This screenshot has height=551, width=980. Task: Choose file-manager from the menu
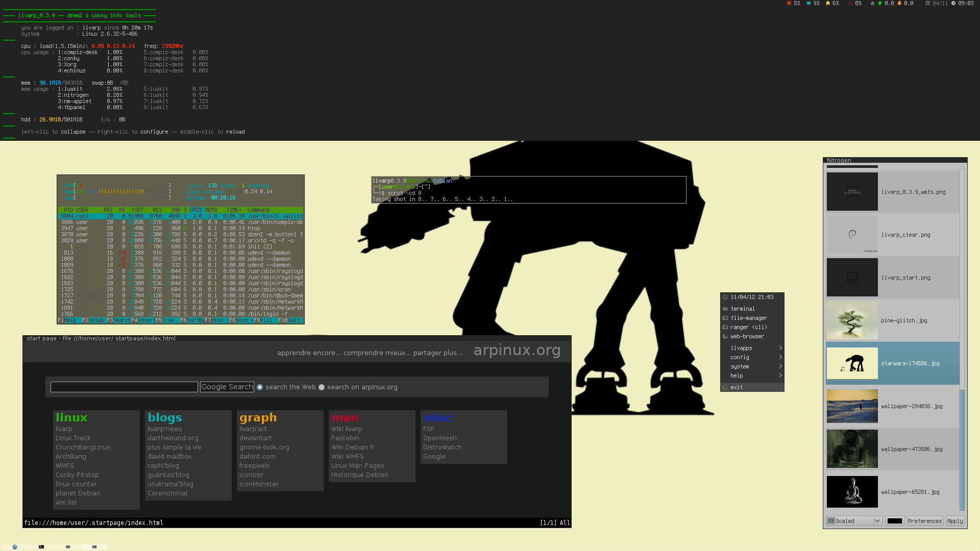[752, 318]
